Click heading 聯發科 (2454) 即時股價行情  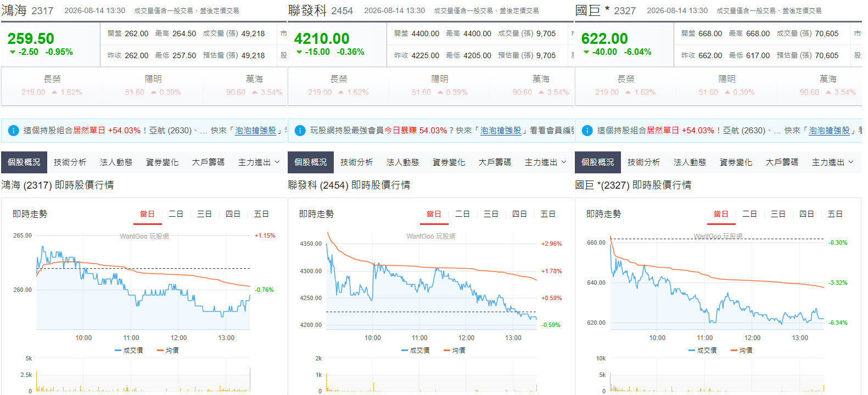(x=349, y=185)
